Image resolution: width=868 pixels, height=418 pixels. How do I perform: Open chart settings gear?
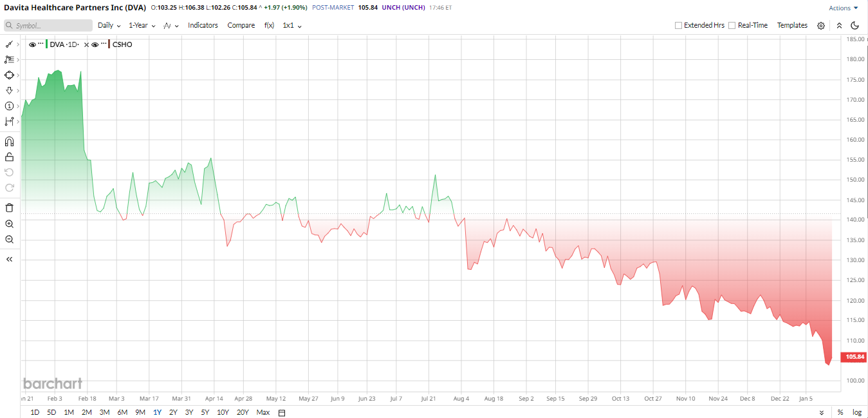pyautogui.click(x=821, y=26)
